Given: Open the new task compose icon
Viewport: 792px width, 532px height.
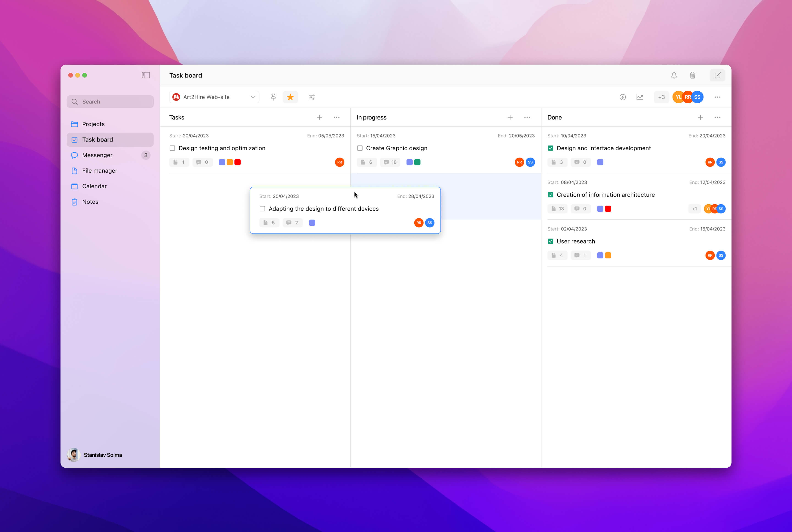Looking at the screenshot, I should point(717,75).
